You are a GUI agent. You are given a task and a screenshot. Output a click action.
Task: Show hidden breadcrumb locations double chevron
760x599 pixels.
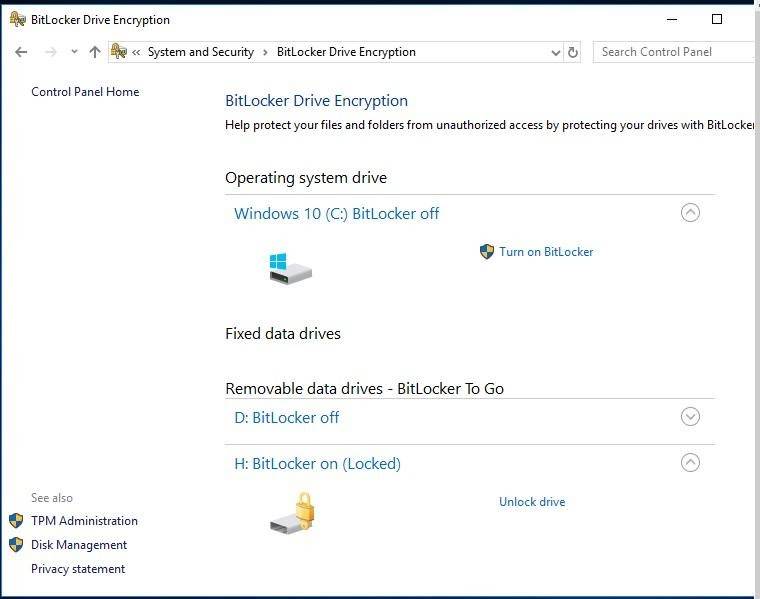(x=136, y=52)
